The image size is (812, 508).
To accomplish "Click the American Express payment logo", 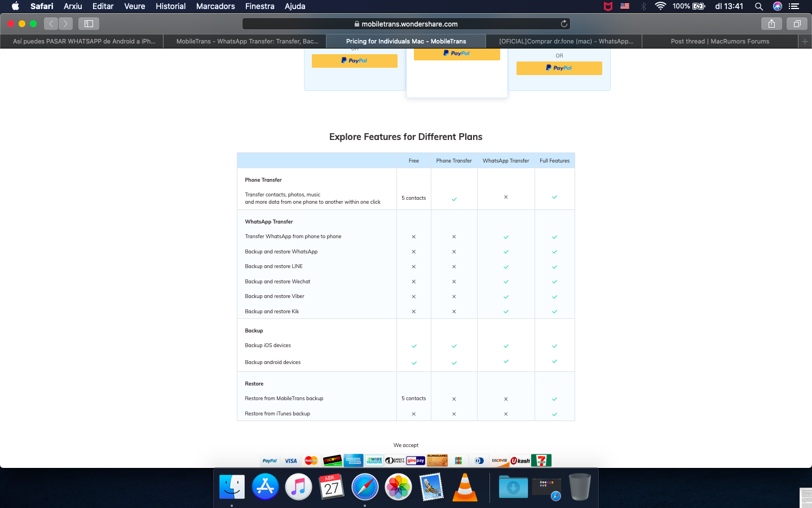I will pos(354,461).
